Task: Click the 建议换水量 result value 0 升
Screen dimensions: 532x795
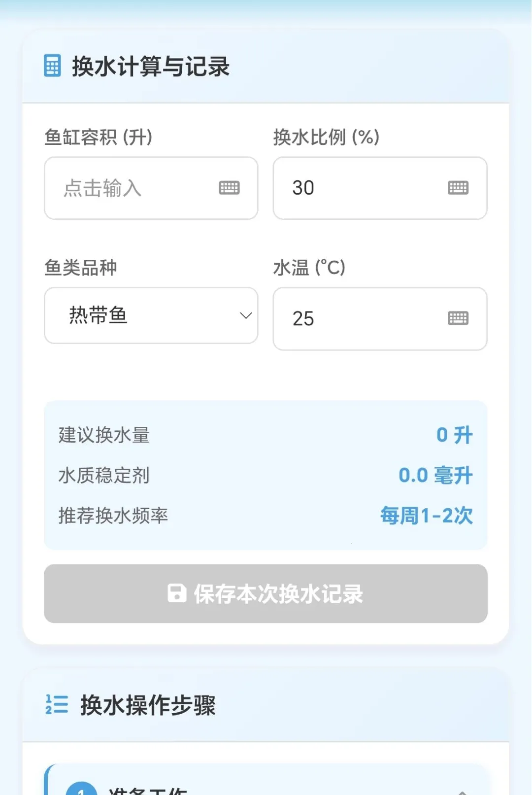Action: (454, 435)
